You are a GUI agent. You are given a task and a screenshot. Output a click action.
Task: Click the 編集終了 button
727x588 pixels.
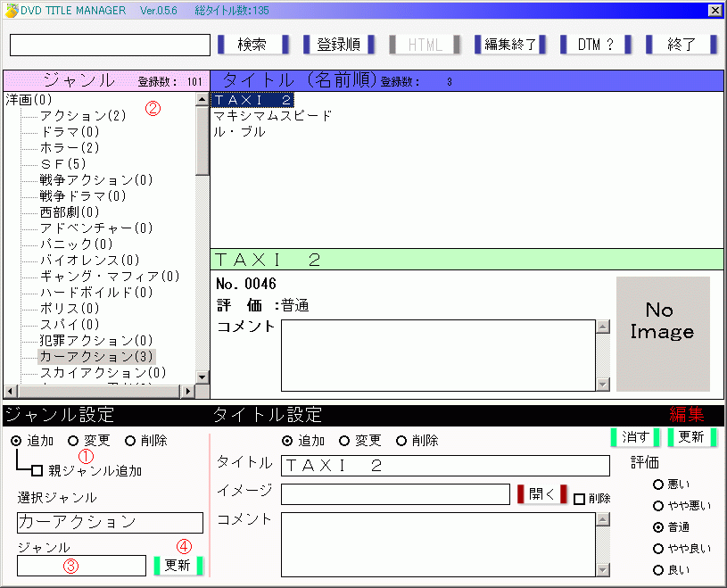(510, 45)
